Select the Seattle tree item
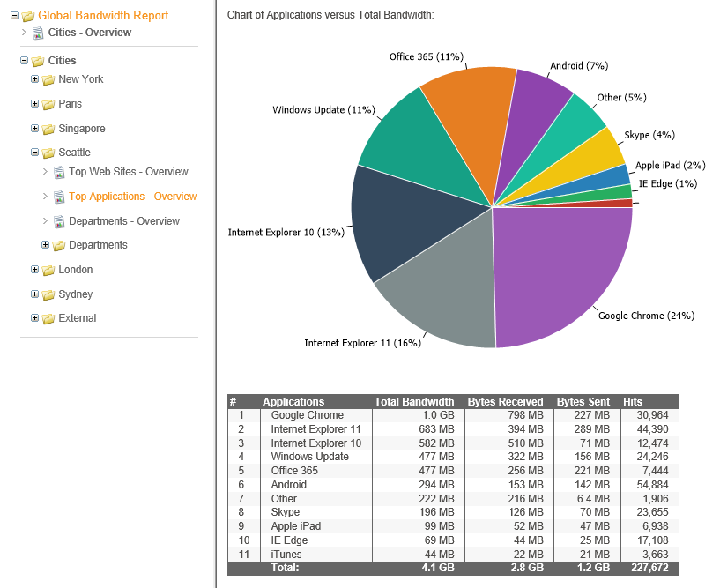Viewport: 720px width, 588px height. point(74,153)
